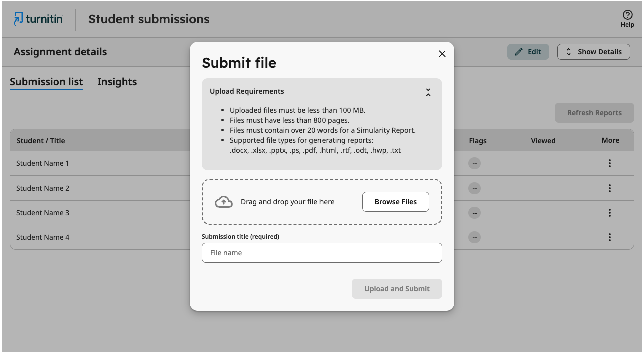Expand Show Details for the assignment
This screenshot has height=354, width=644.
click(593, 52)
